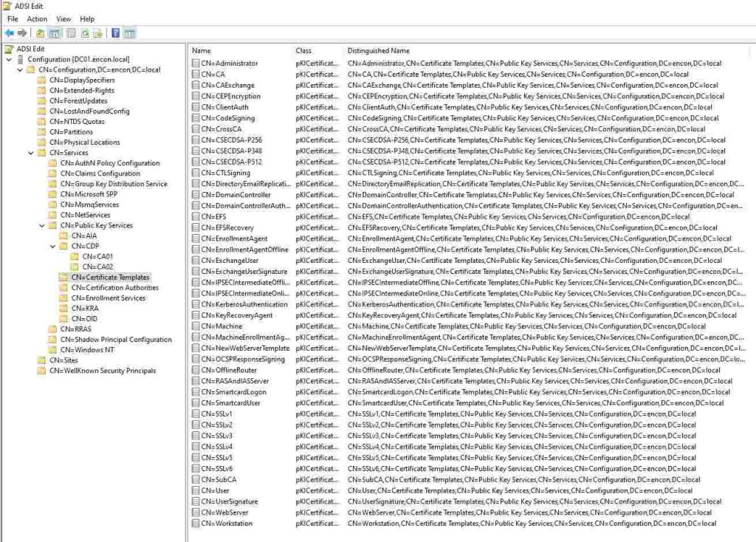756x542 pixels.
Task: Select the CN=Enrollment Services folder in the tree
Action: tap(109, 298)
